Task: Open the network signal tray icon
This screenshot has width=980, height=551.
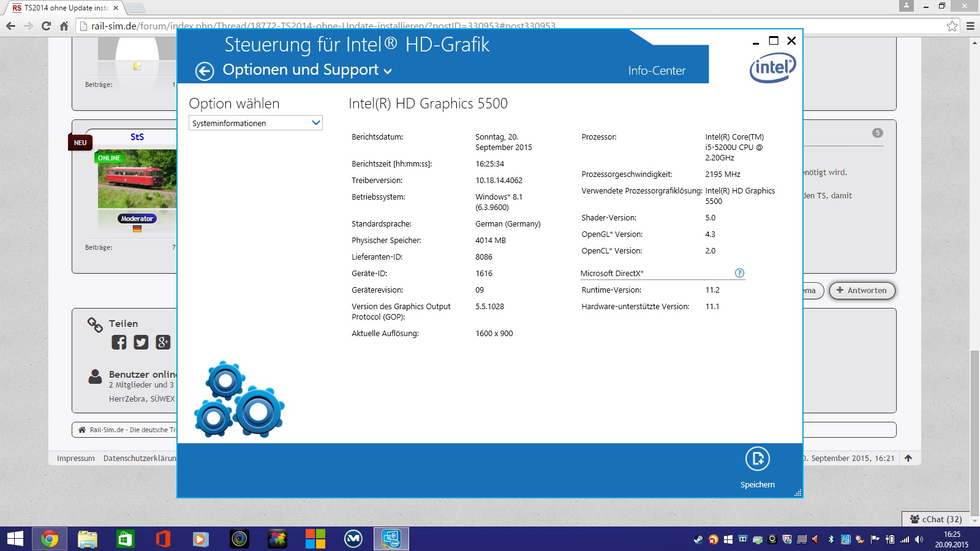Action: click(x=905, y=539)
